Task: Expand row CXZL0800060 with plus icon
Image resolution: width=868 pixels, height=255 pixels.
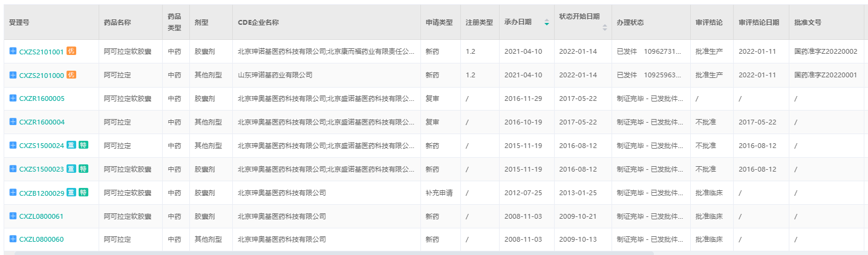Action: [x=13, y=240]
